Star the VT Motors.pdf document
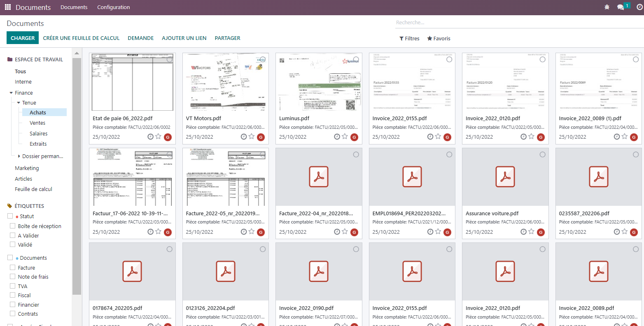Screen dimensions: 644x326 click(251, 137)
